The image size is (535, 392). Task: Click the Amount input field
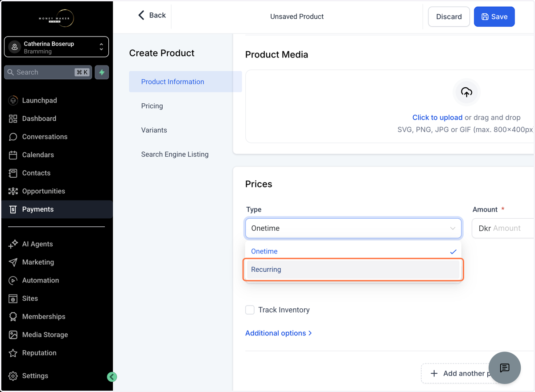pos(503,228)
